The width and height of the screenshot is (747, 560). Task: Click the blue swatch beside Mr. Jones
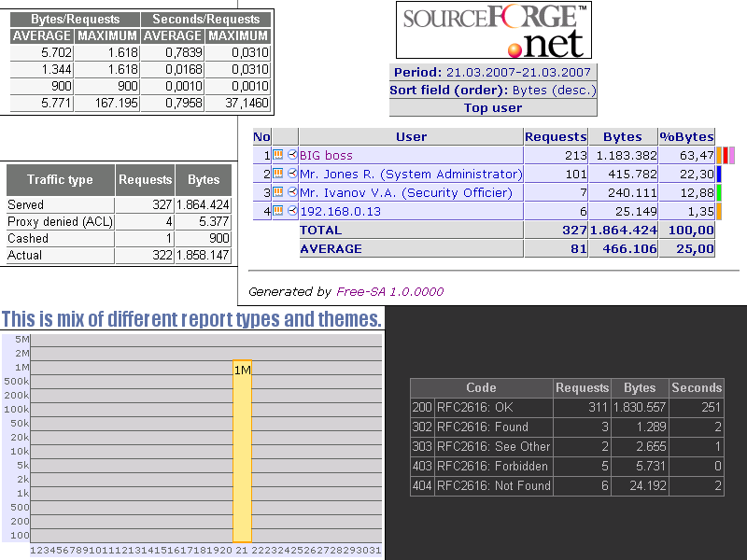click(719, 174)
